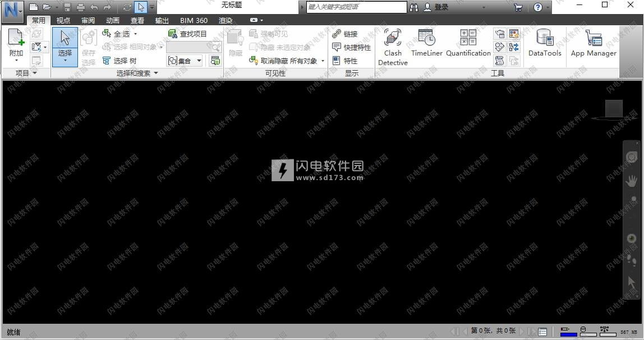Click the Animator icon in tools panel
The width and height of the screenshot is (644, 340).
point(499,47)
